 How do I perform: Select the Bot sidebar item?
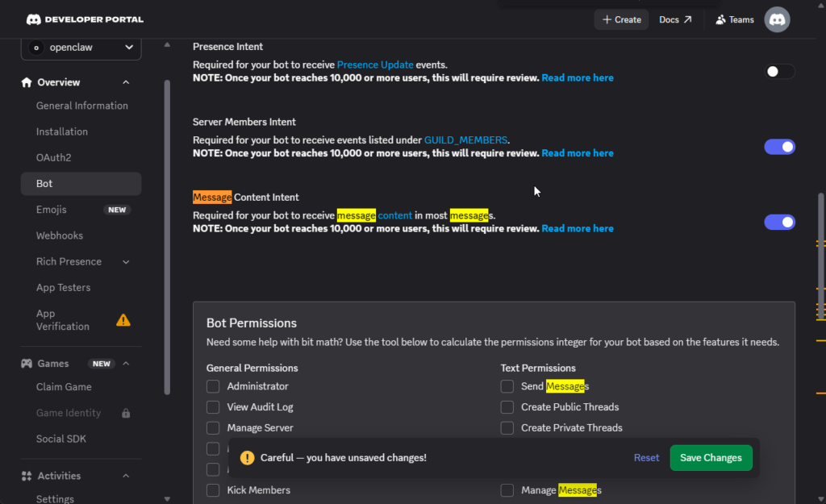pos(81,183)
